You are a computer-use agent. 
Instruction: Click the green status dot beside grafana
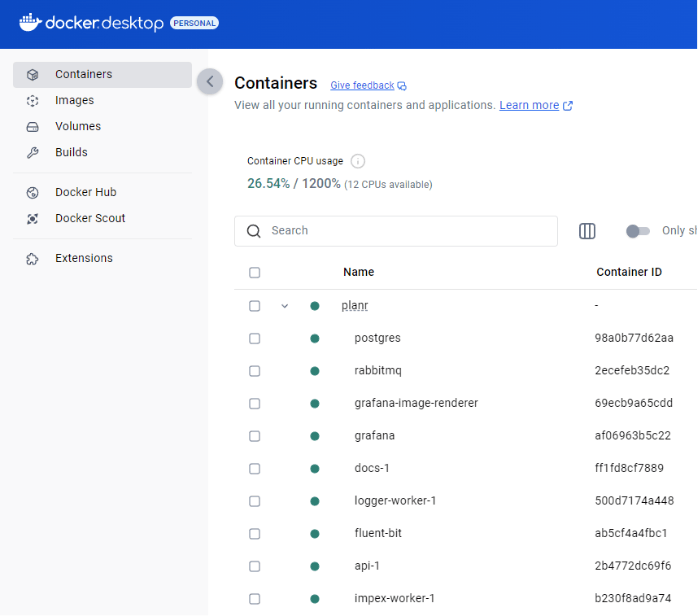coord(315,436)
